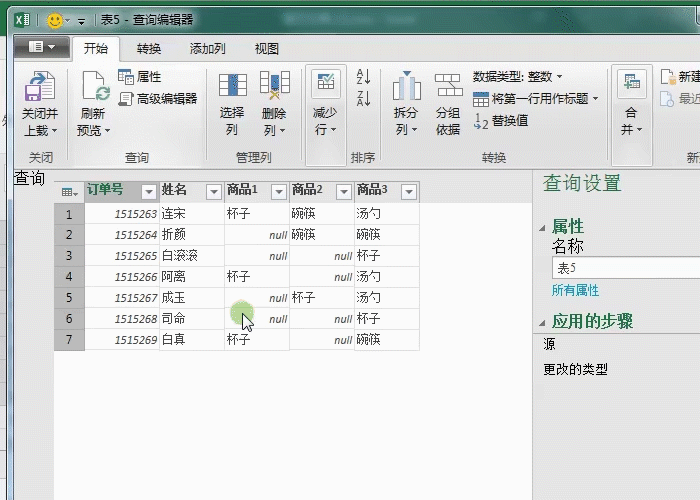This screenshot has height=500, width=700.
Task: Click the 所有属性 (All Properties) link
Action: coord(575,290)
